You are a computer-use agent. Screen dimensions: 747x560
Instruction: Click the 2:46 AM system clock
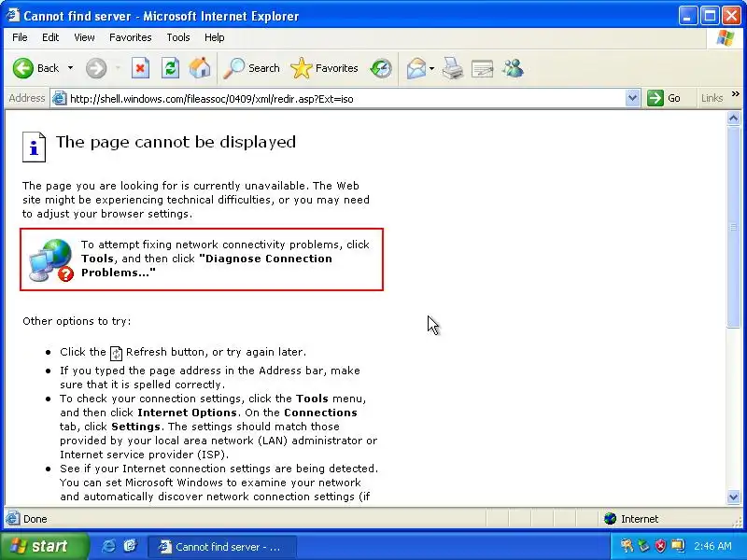click(x=712, y=546)
